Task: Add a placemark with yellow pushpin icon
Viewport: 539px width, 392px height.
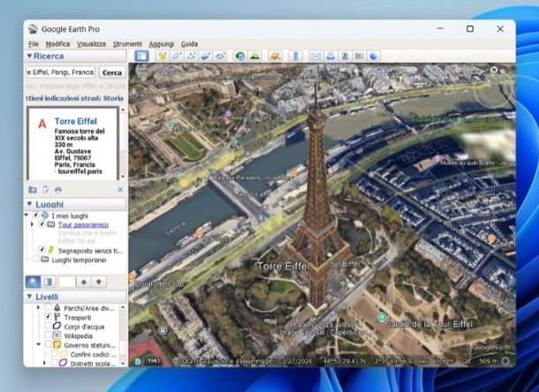Action: [x=163, y=56]
